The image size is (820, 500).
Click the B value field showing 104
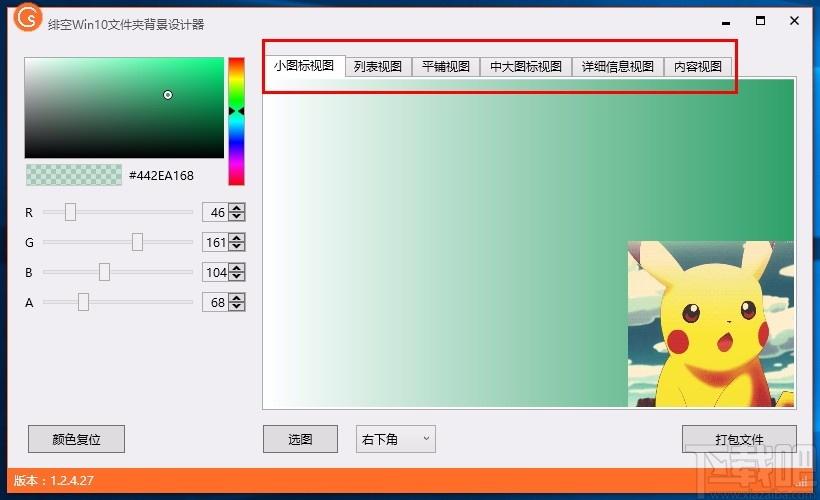[x=215, y=272]
